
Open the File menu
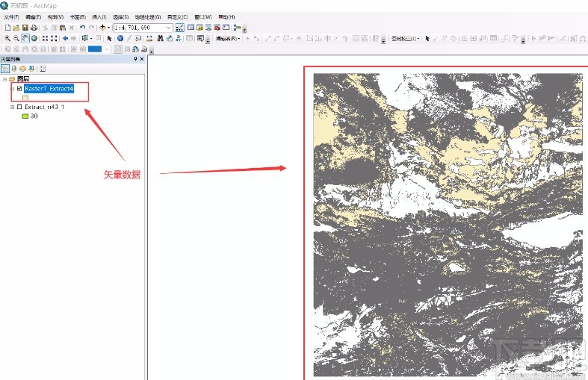tap(11, 17)
